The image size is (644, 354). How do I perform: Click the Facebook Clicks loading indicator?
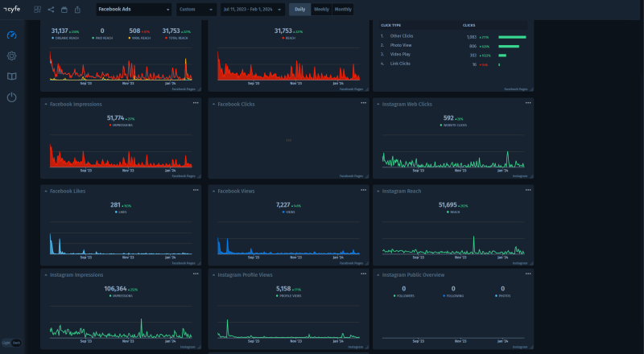tap(289, 141)
